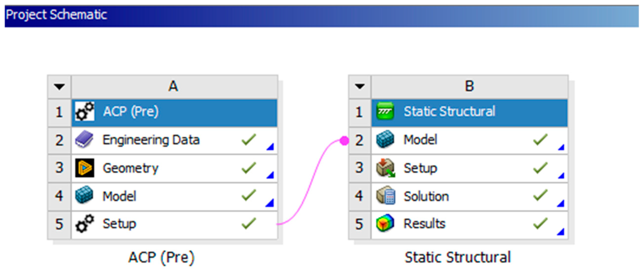The height and width of the screenshot is (272, 644).
Task: Click the Solution cell's green checkmark
Action: click(540, 196)
